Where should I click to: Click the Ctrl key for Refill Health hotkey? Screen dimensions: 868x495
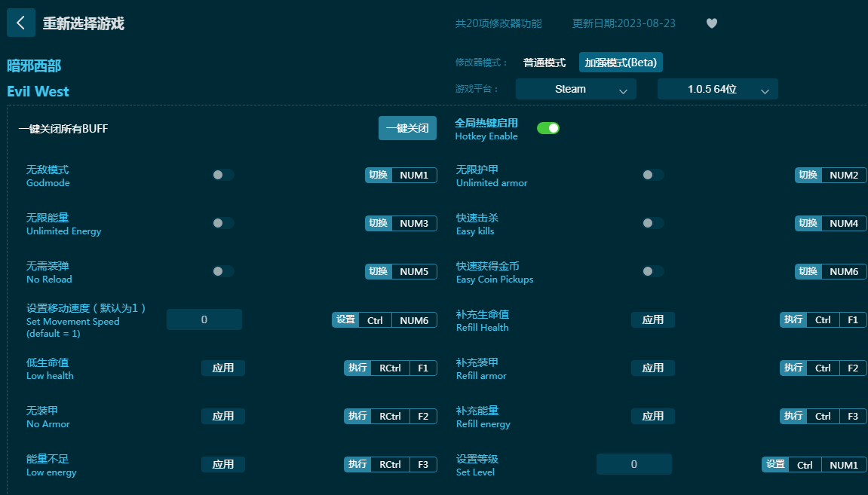pos(824,320)
